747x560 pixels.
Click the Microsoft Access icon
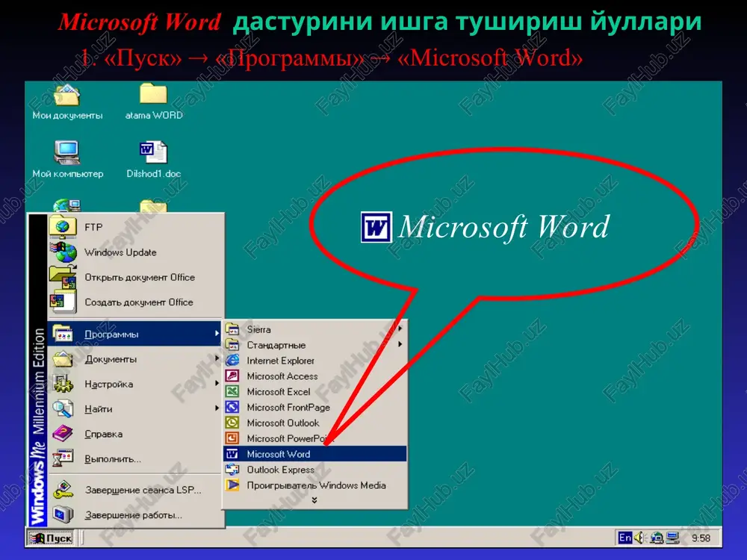click(232, 376)
